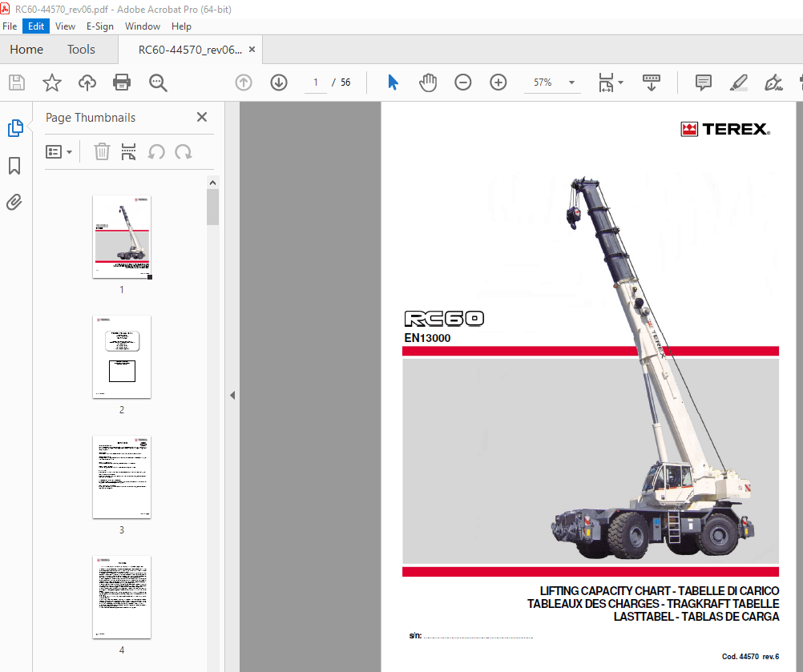Open the zoom percentage dropdown
This screenshot has height=672, width=803.
pyautogui.click(x=571, y=82)
